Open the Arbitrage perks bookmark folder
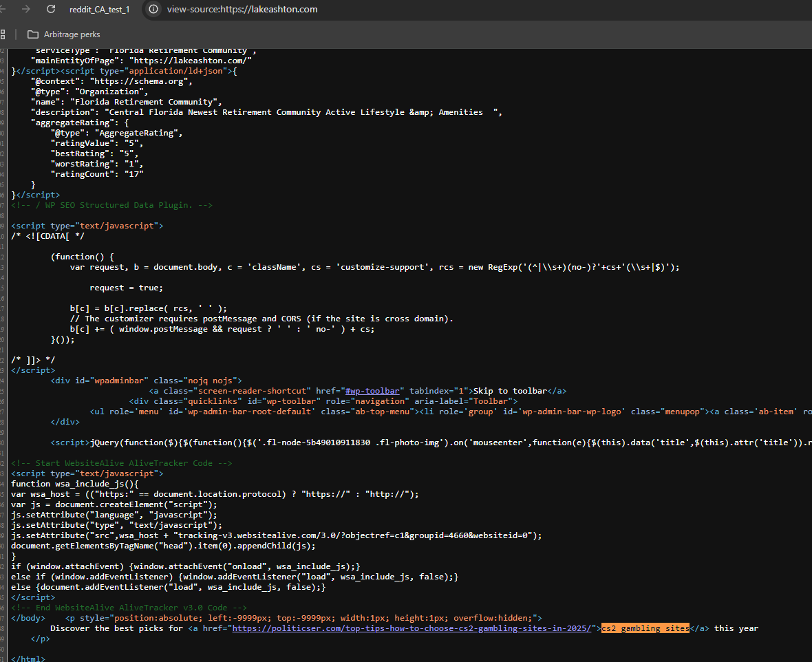This screenshot has width=812, height=662. [63, 34]
